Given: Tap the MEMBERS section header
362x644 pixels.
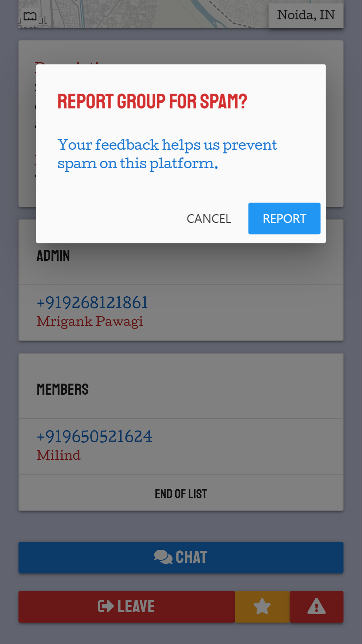Looking at the screenshot, I should tap(62, 389).
